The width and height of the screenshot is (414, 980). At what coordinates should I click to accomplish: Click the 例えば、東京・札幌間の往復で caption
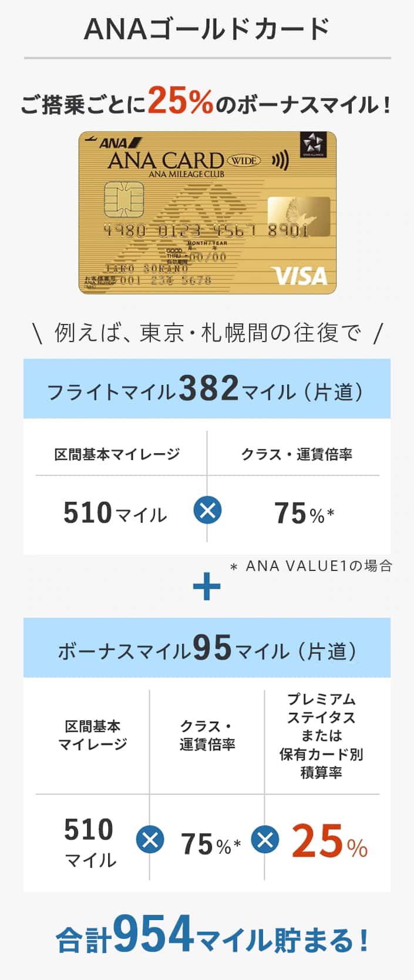(207, 333)
